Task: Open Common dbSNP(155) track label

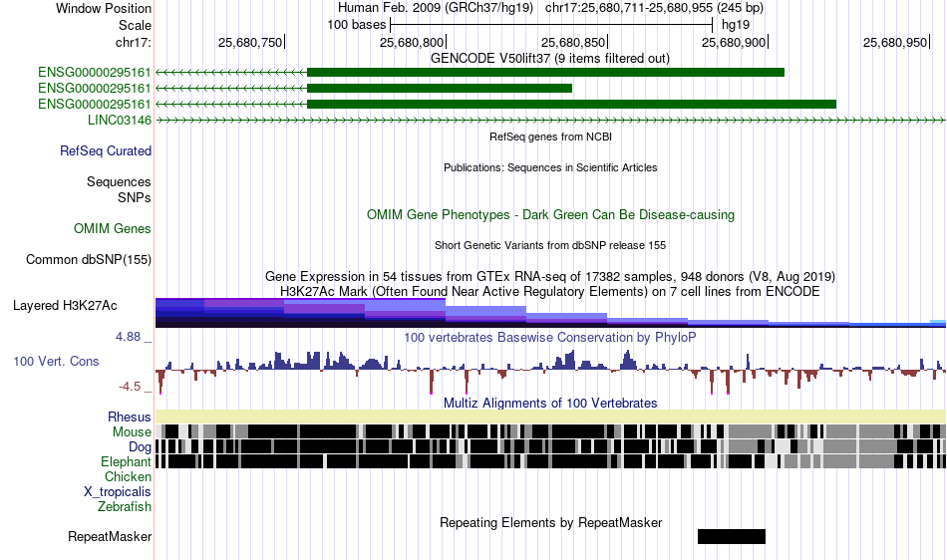Action: pyautogui.click(x=89, y=259)
